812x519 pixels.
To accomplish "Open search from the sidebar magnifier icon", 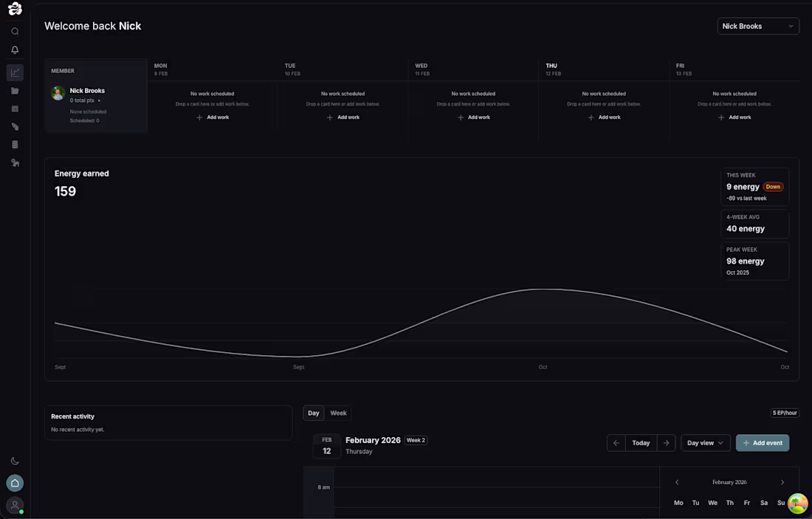I will point(15,31).
